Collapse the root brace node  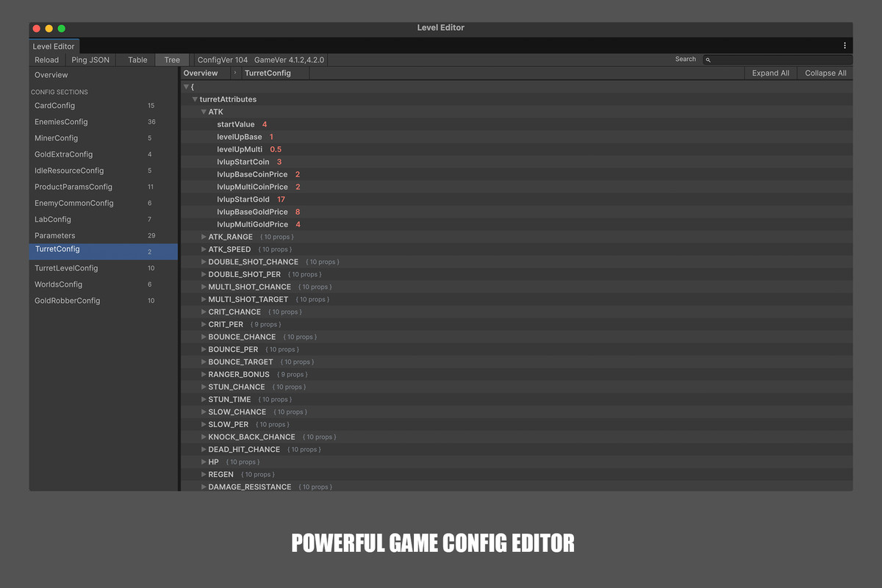[x=187, y=87]
